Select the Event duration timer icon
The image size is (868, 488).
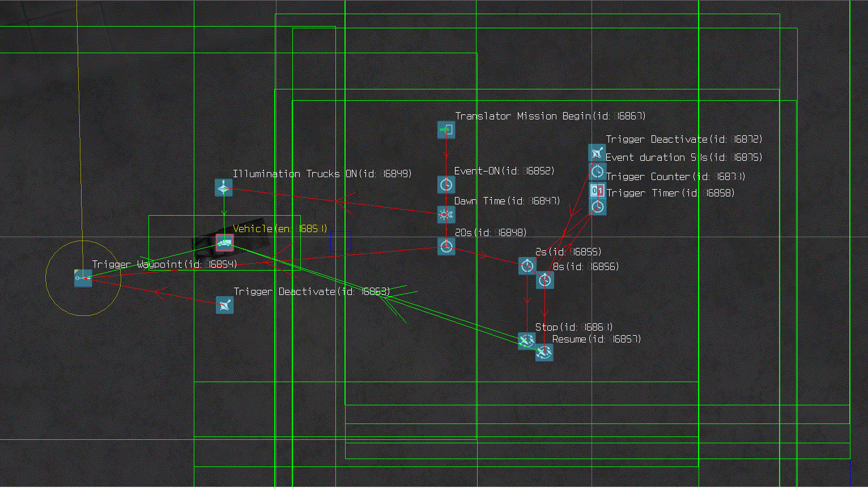pos(597,172)
